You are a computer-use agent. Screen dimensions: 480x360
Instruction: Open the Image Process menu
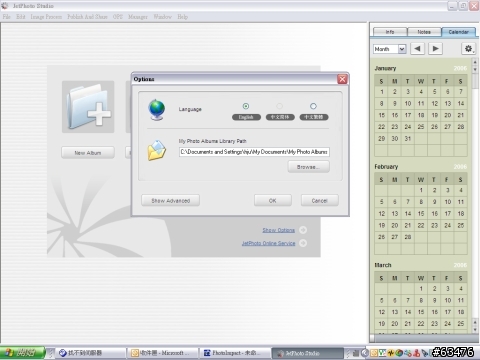[46, 17]
